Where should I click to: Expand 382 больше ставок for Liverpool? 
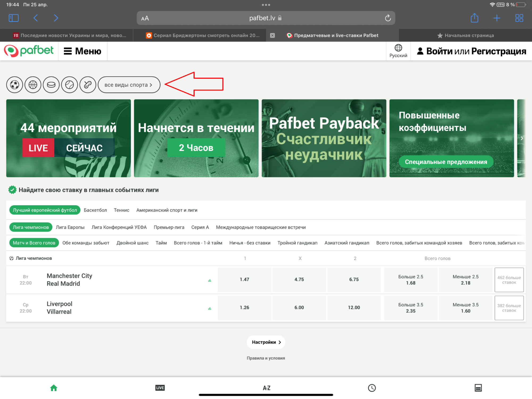[509, 308]
